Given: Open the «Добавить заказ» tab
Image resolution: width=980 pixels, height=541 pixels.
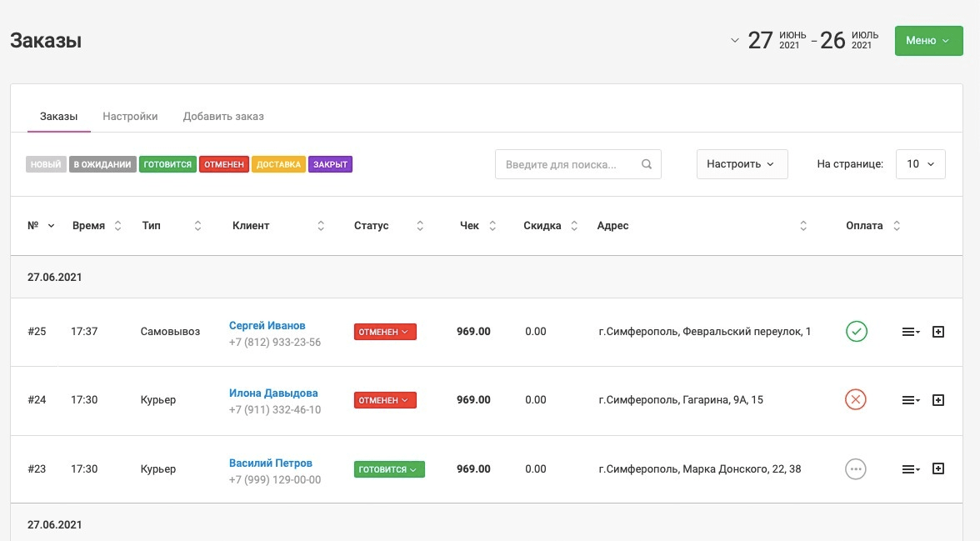Looking at the screenshot, I should pyautogui.click(x=223, y=117).
